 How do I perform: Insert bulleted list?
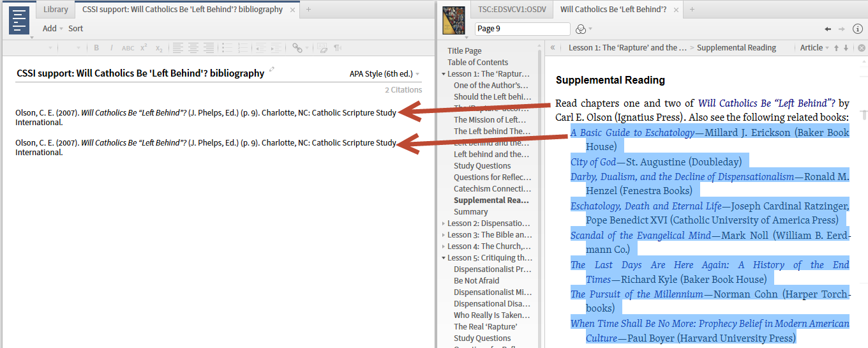coord(226,48)
